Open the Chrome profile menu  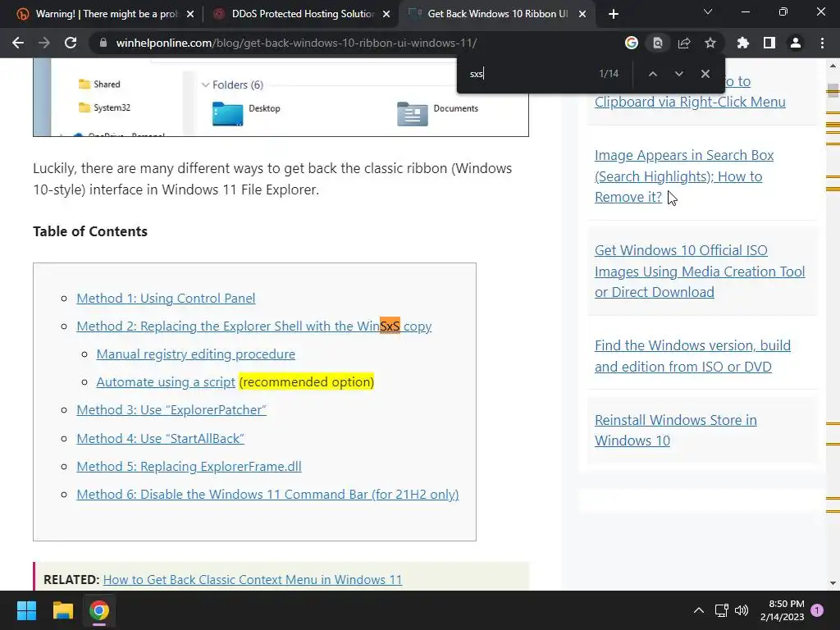(x=796, y=43)
